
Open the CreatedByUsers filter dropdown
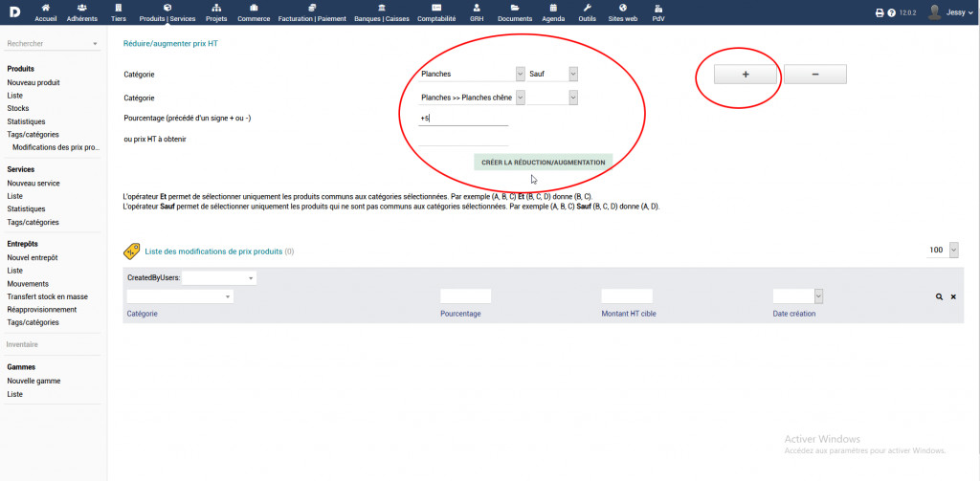(219, 277)
